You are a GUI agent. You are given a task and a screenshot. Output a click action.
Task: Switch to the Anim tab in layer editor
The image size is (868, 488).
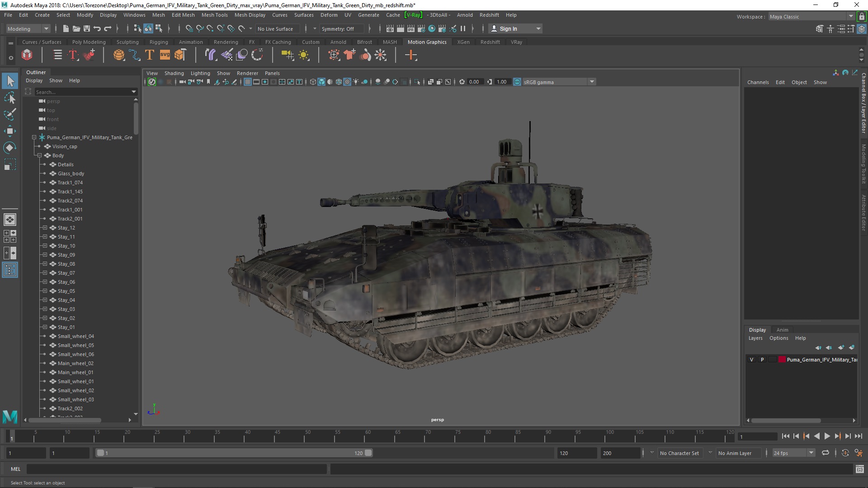click(782, 330)
